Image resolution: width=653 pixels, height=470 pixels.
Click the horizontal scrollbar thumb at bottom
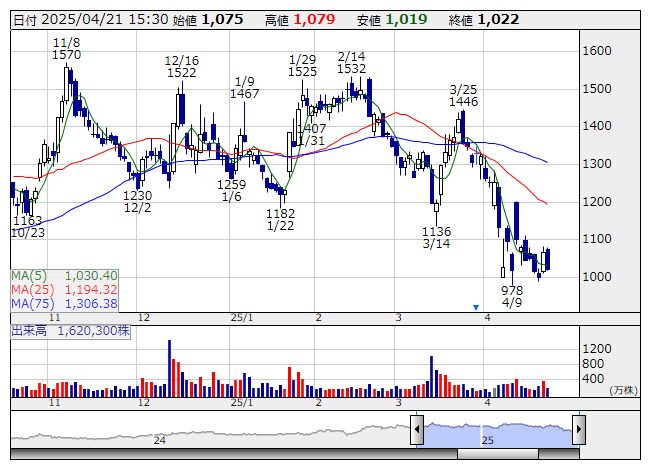click(x=498, y=454)
